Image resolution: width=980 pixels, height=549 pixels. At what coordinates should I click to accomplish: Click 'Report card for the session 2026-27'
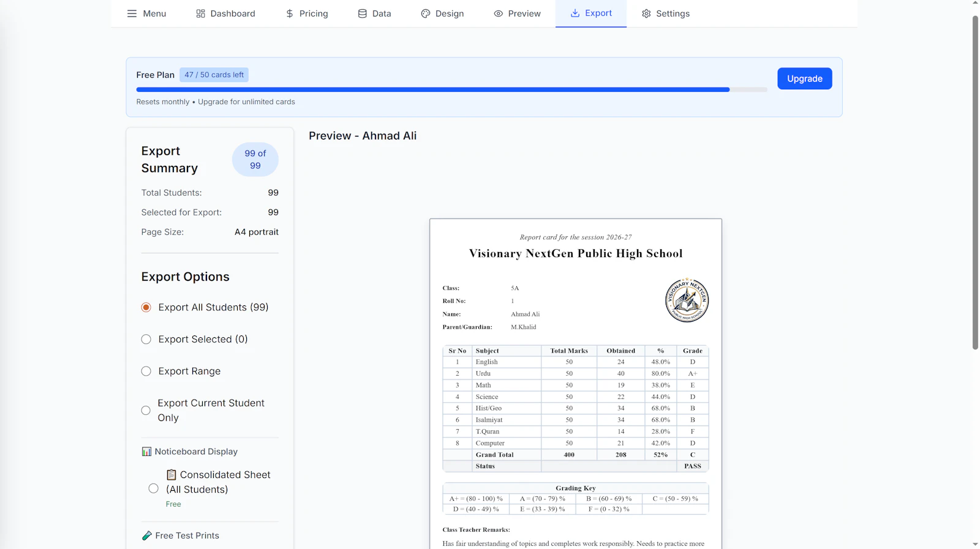pyautogui.click(x=576, y=237)
